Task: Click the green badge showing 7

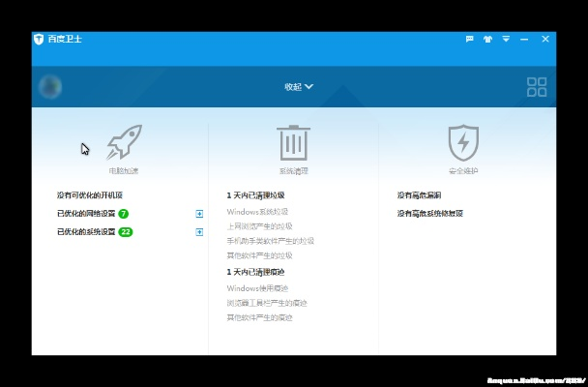Action: tap(124, 213)
